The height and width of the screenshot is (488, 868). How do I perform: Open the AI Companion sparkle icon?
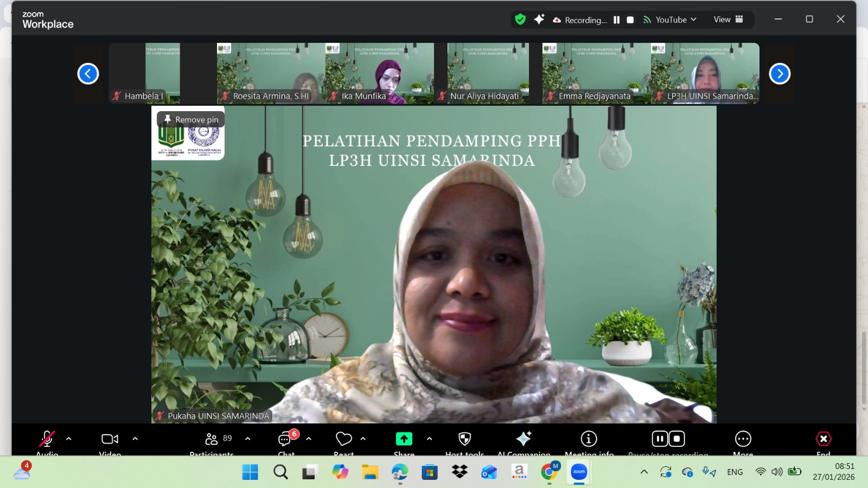524,439
